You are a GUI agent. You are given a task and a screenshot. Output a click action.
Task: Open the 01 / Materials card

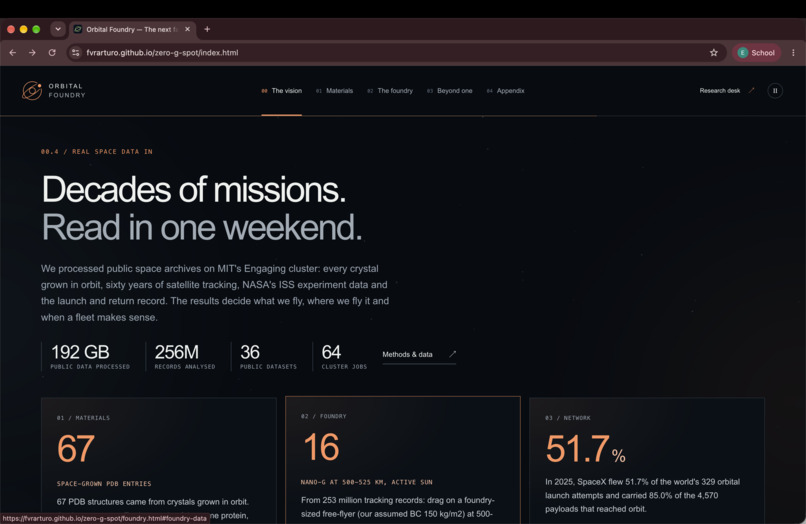159,460
